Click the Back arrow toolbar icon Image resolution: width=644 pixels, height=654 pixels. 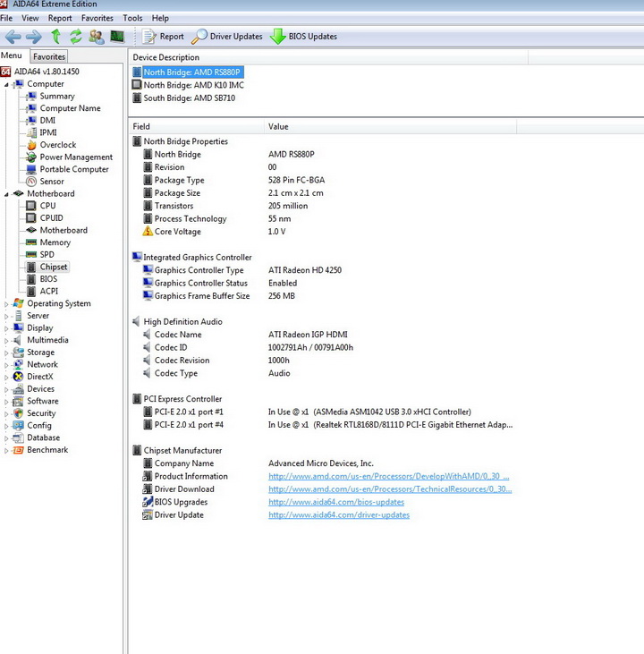tap(13, 37)
